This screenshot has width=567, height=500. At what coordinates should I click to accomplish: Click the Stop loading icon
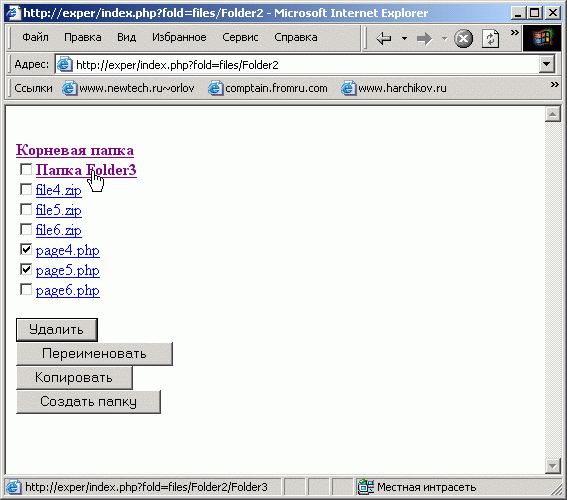(x=463, y=38)
